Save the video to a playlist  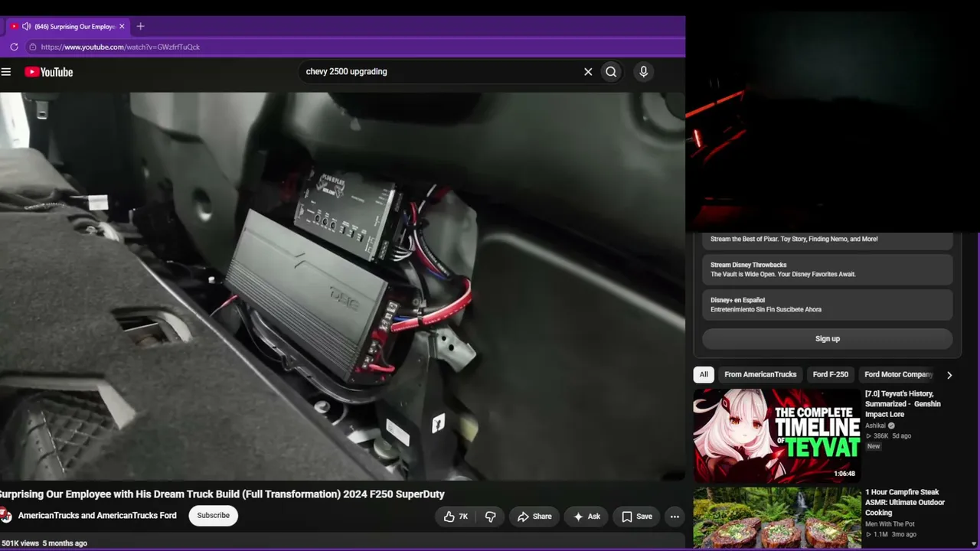636,517
